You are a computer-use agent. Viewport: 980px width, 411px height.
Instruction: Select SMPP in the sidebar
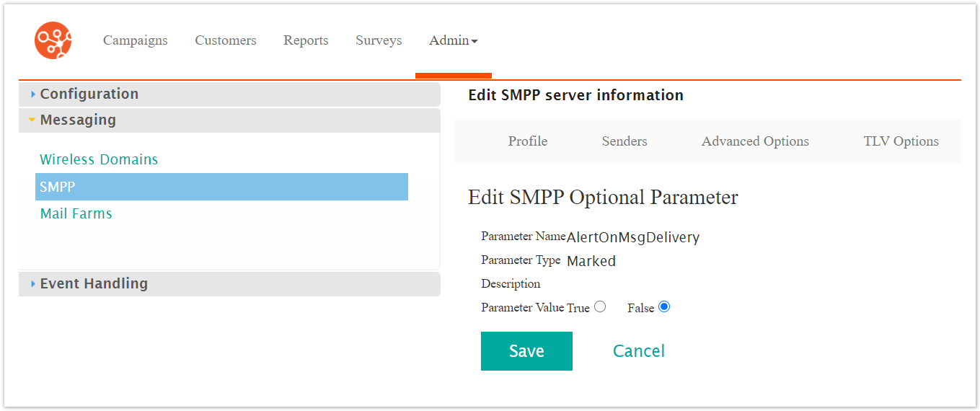coord(58,187)
